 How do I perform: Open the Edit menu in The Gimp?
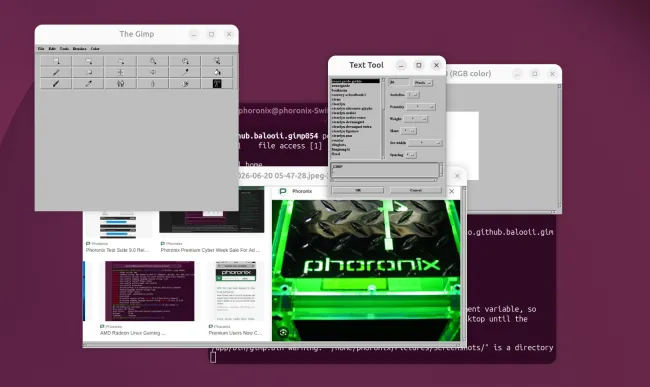pos(52,48)
